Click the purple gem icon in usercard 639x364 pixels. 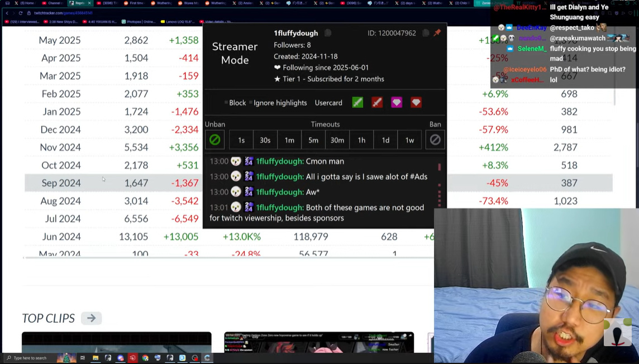click(397, 103)
